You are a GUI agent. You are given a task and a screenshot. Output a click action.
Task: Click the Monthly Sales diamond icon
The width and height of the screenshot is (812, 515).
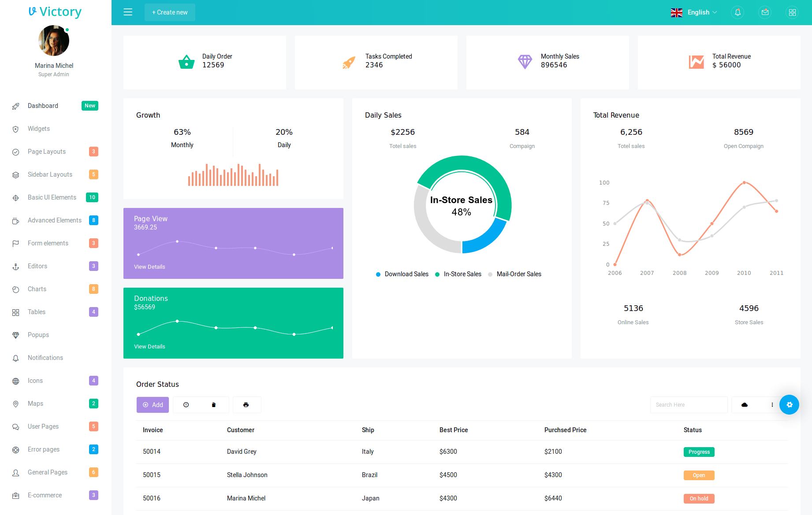click(x=525, y=62)
